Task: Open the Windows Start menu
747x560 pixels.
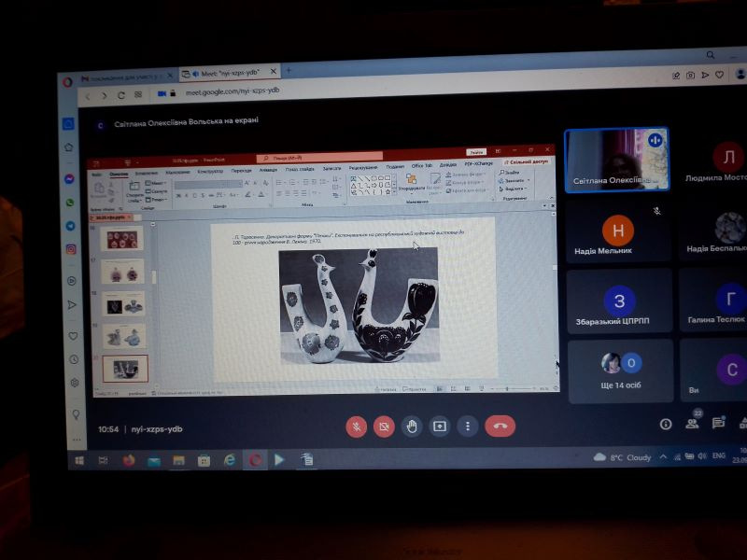Action: pos(79,461)
